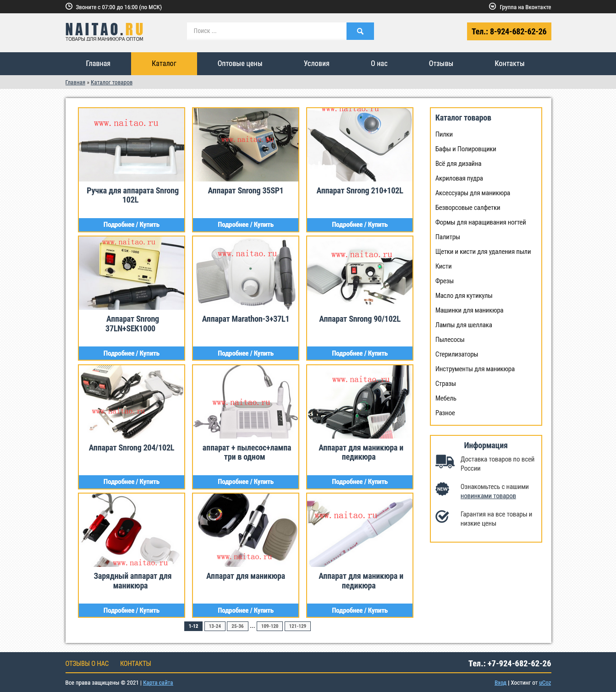
Task: Open the Аппарат Snrong 210+102L product image
Action: pos(360,145)
